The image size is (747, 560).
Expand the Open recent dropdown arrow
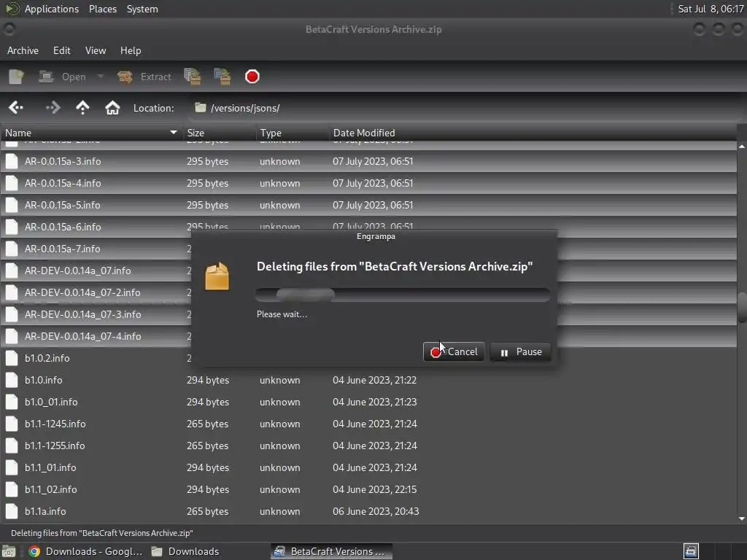pos(100,76)
